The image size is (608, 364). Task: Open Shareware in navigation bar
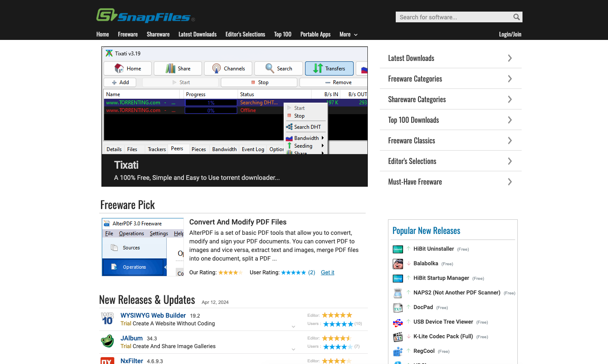click(158, 34)
